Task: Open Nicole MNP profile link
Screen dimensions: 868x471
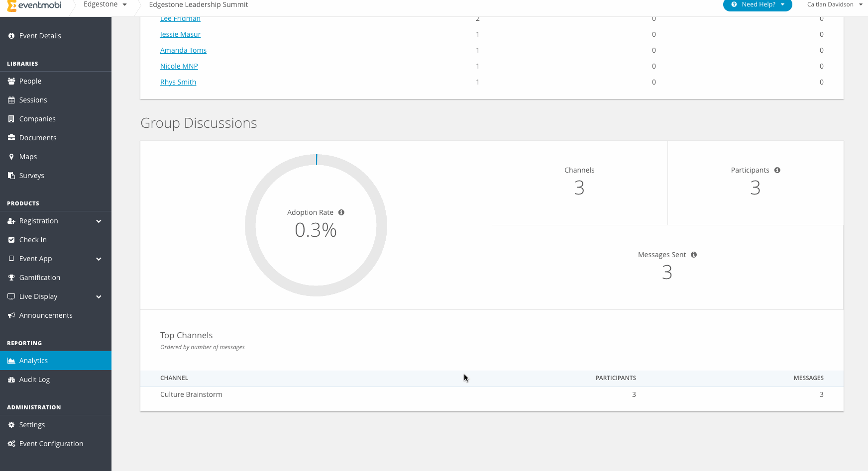Action: click(179, 66)
